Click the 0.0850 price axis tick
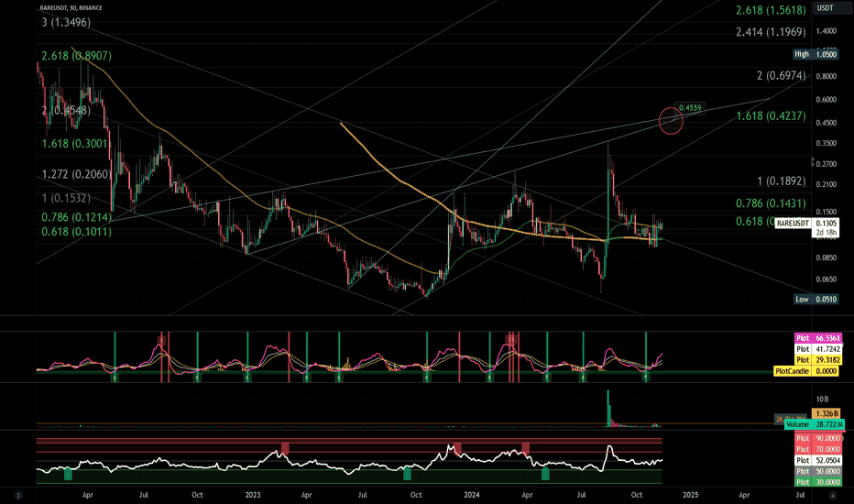The width and height of the screenshot is (854, 504). tap(826, 257)
